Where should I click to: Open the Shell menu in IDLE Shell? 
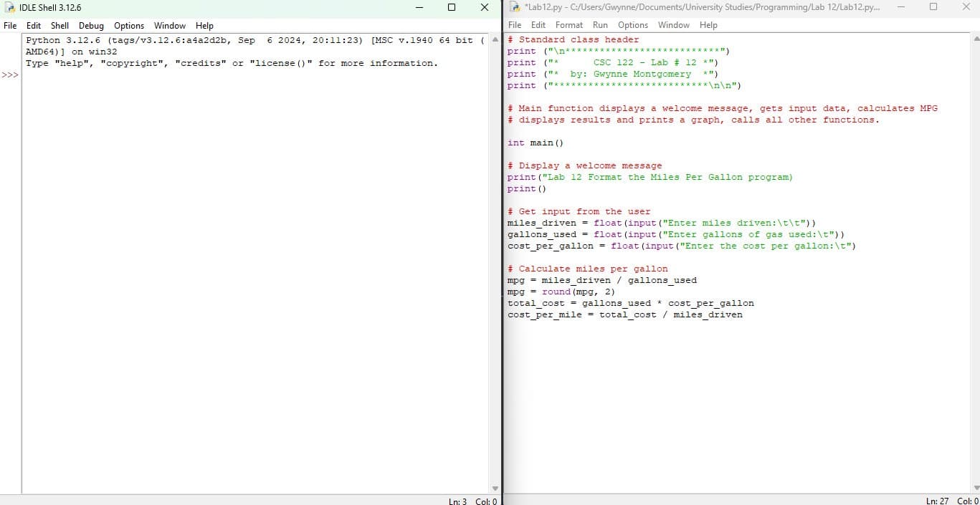(60, 25)
